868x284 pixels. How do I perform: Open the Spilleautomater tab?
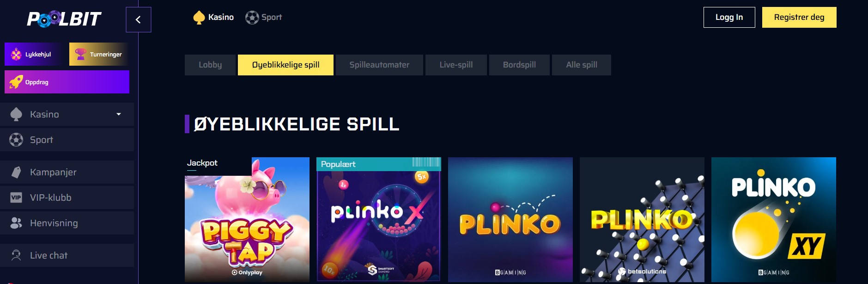pyautogui.click(x=379, y=65)
